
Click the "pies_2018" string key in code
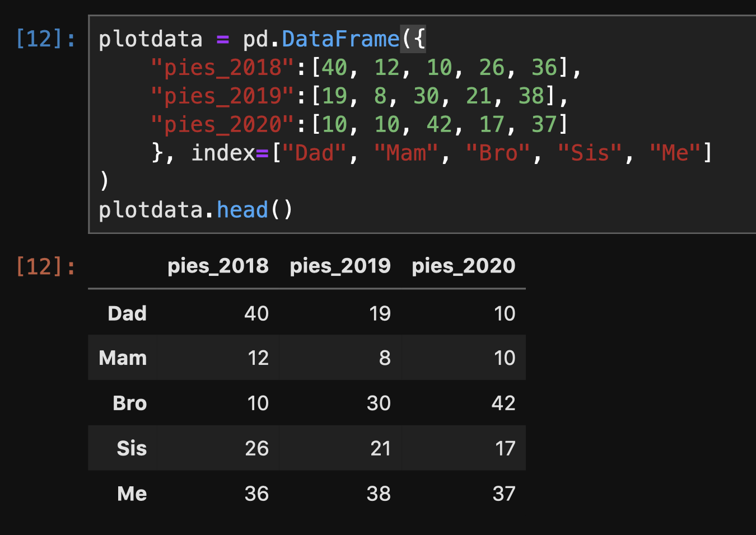(x=222, y=68)
